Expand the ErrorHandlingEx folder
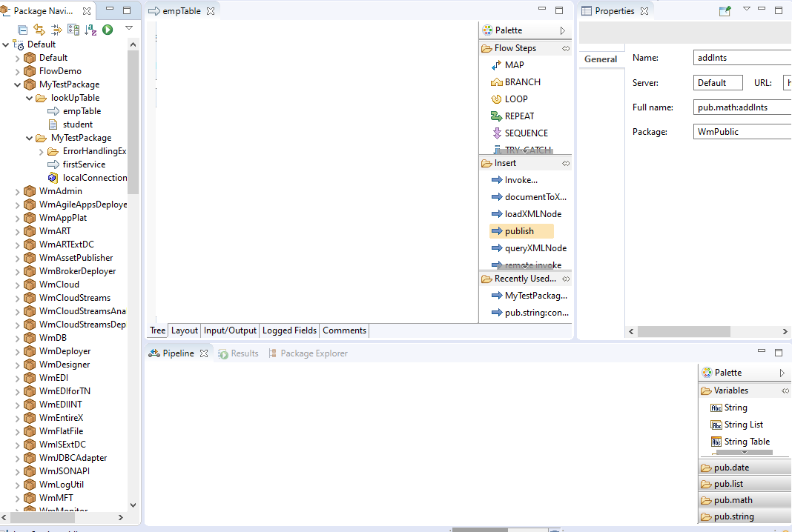Viewport: 792px width, 532px height. [42, 151]
